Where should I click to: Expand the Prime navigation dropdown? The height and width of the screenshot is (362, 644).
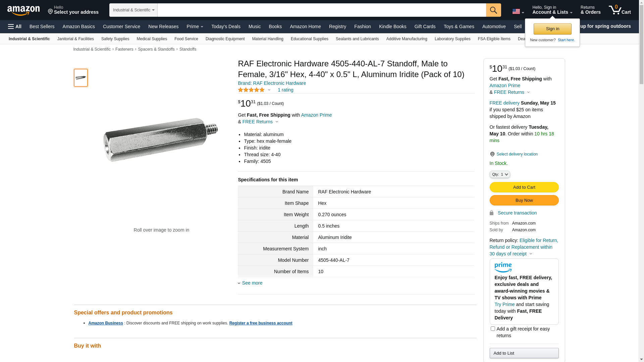point(195,26)
